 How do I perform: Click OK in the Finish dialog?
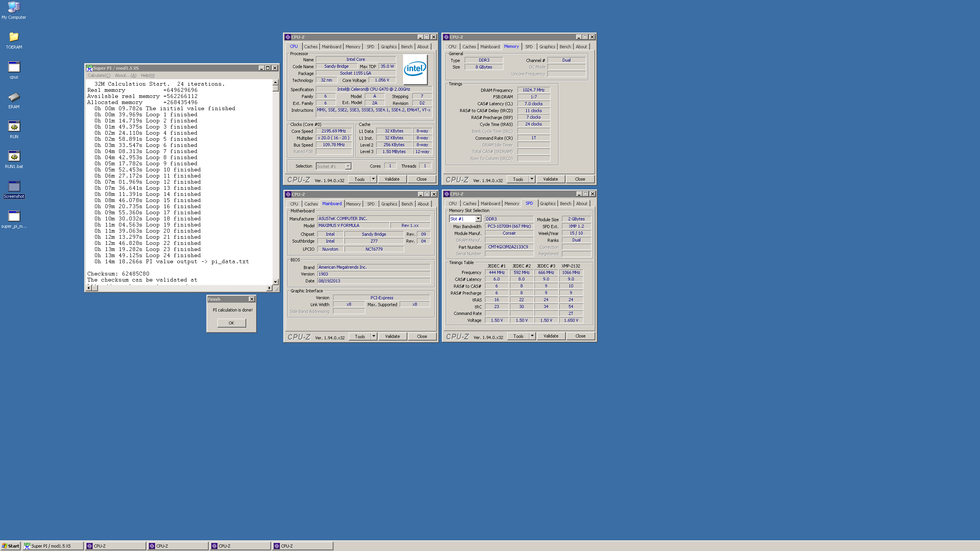tap(232, 323)
